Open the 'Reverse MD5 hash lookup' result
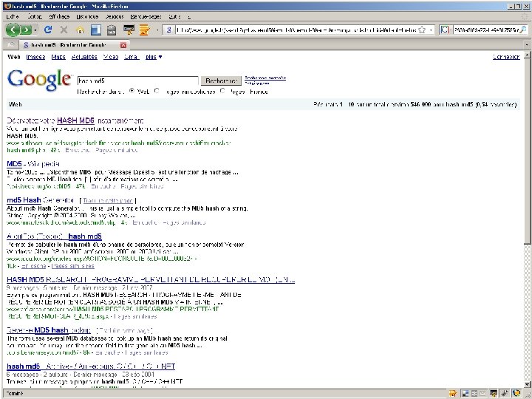 point(49,330)
